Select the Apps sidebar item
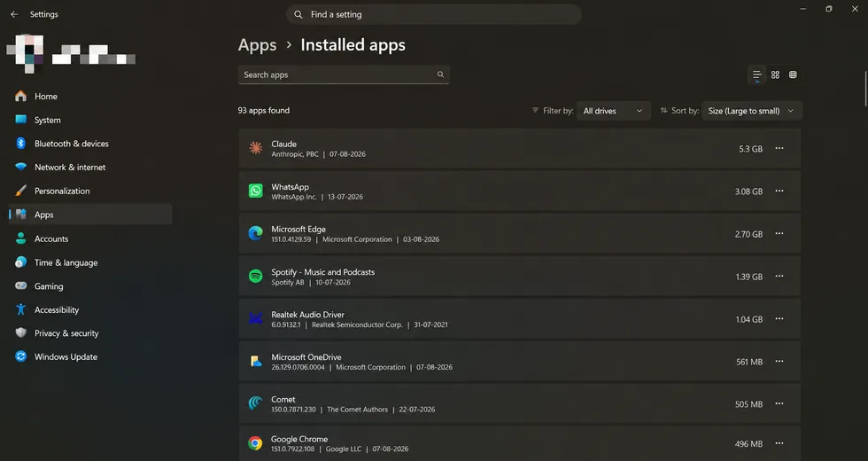This screenshot has width=868, height=461. (x=90, y=215)
